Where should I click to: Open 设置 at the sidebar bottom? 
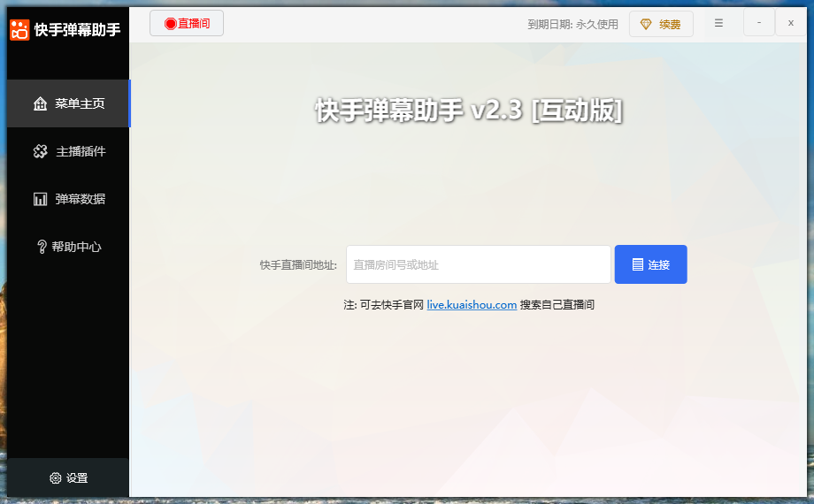[x=68, y=478]
